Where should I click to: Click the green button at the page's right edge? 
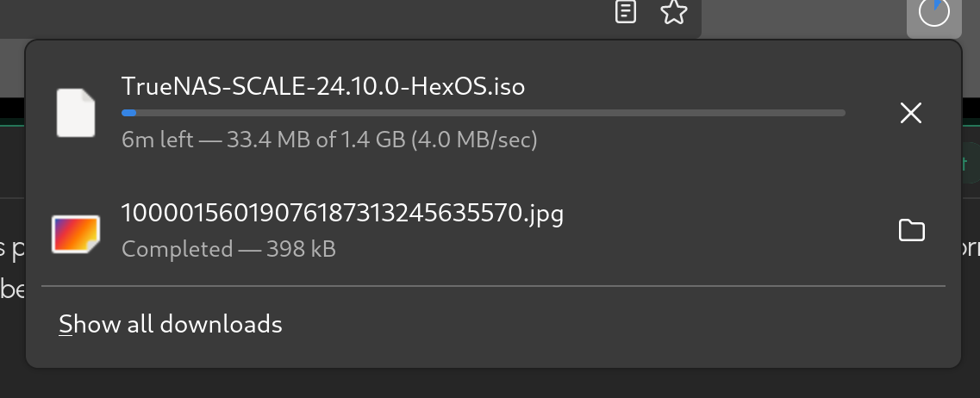point(969,163)
